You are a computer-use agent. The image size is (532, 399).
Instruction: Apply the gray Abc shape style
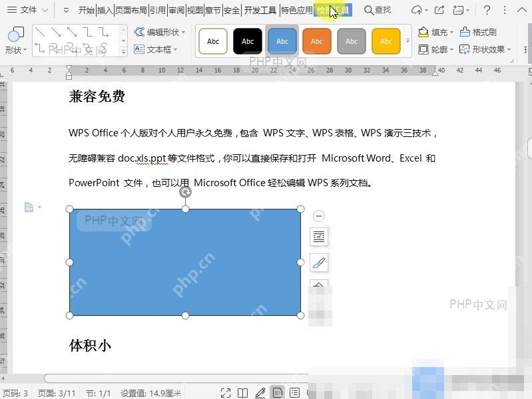tap(352, 41)
